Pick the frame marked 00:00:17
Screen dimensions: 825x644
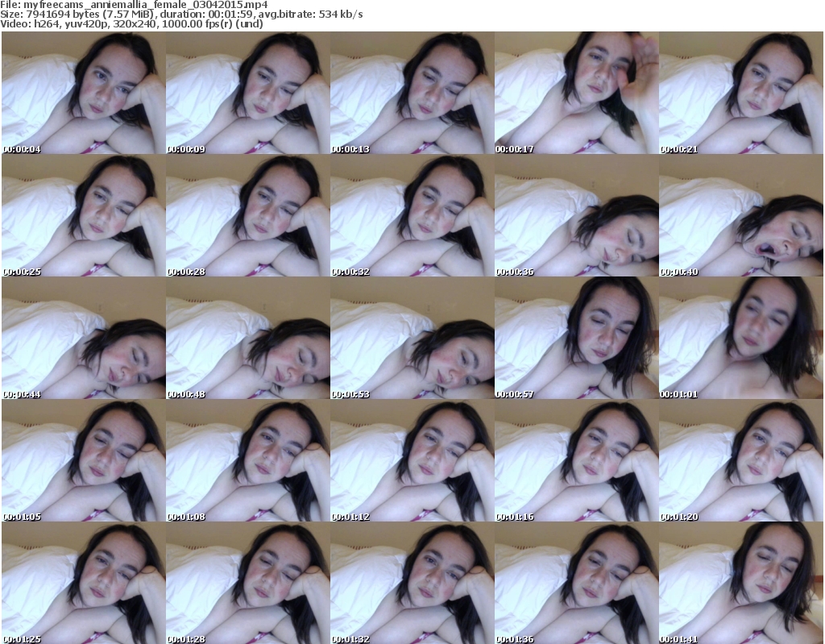[x=575, y=93]
